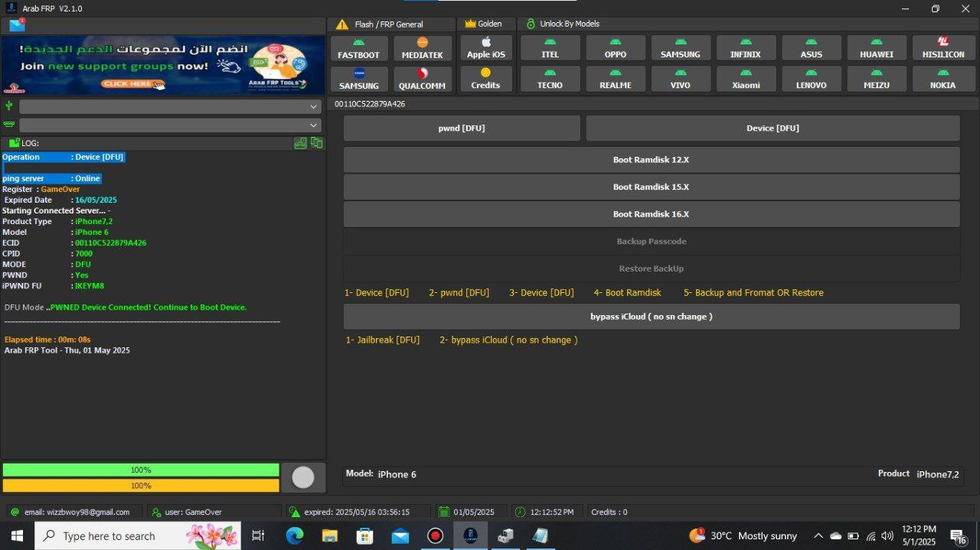Click bypass iCloud ( no sn change )

[652, 317]
